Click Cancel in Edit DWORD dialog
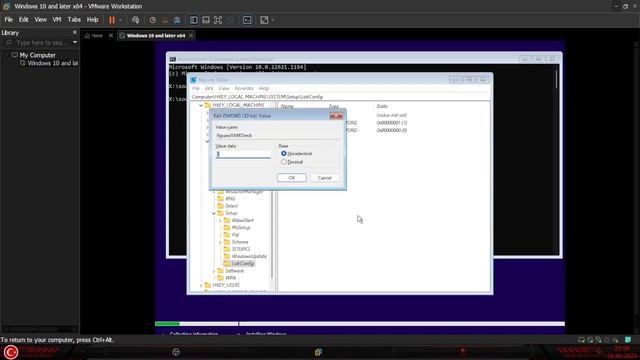Viewport: 640px width, 360px height. [x=324, y=178]
